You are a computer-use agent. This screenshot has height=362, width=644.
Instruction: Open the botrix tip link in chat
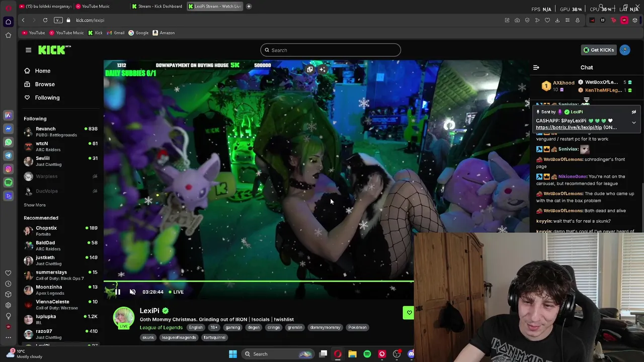(569, 128)
